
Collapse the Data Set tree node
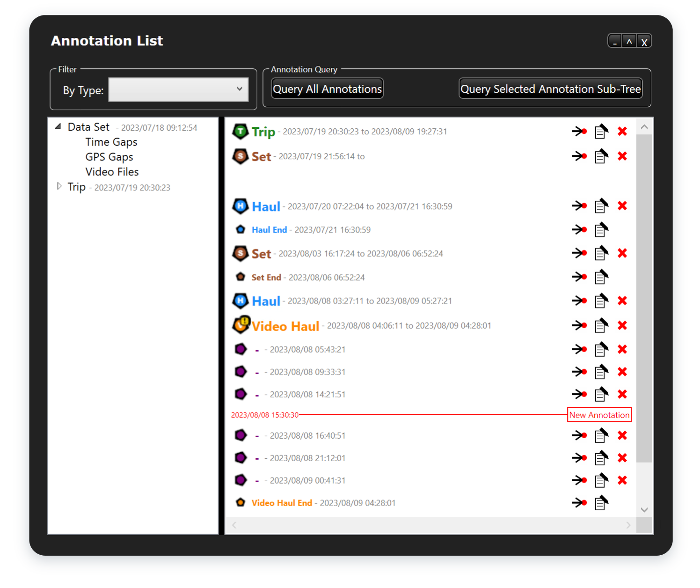point(58,126)
